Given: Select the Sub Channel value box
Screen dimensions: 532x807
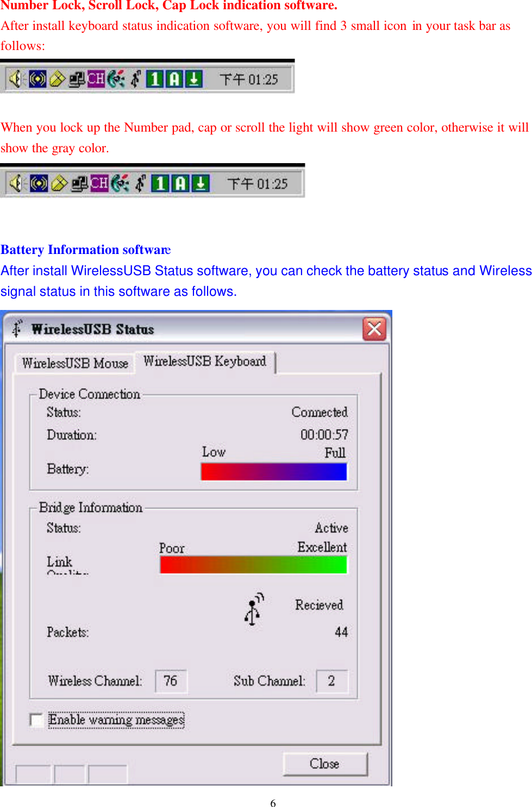Looking at the screenshot, I should point(331,681).
